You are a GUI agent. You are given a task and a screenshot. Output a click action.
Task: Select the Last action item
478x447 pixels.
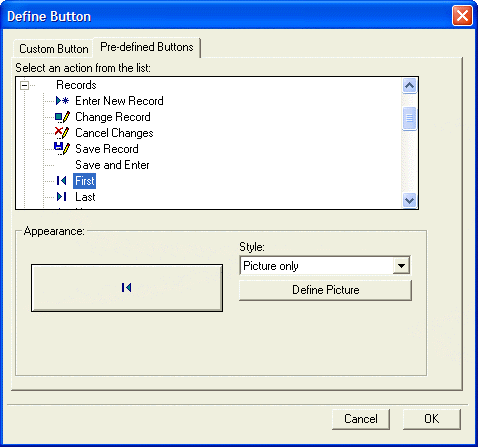click(x=85, y=197)
